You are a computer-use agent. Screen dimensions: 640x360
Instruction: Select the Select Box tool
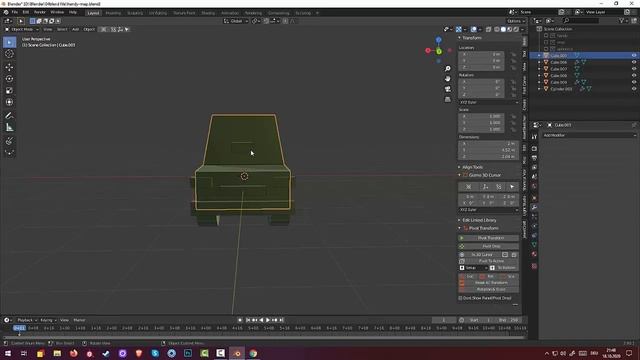click(x=9, y=42)
